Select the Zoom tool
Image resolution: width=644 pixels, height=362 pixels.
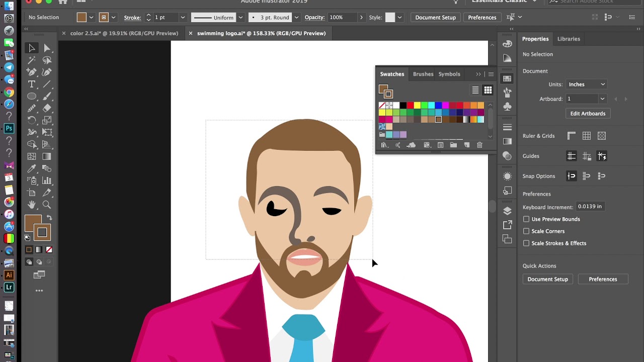tap(47, 205)
